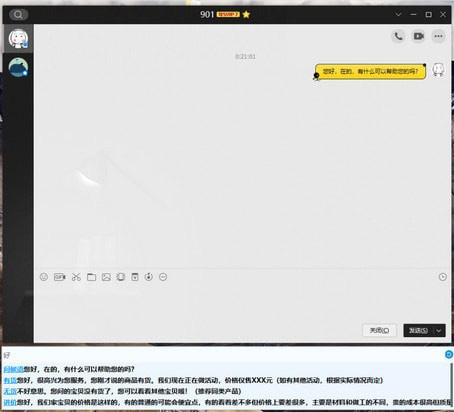The width and height of the screenshot is (454, 412).
Task: Select the scissors screenshot tool
Action: click(76, 277)
